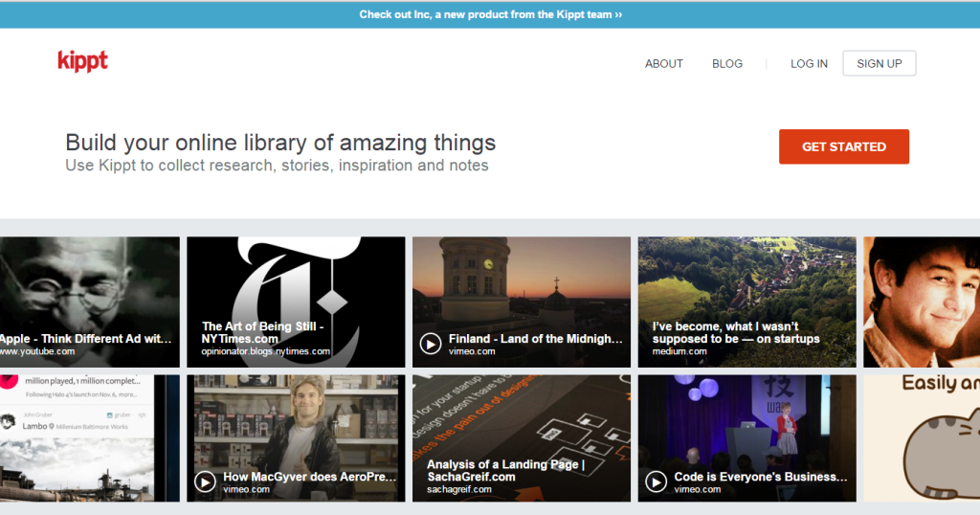Click the Code is Everyone's Business title
The width and height of the screenshot is (980, 515).
click(x=761, y=477)
